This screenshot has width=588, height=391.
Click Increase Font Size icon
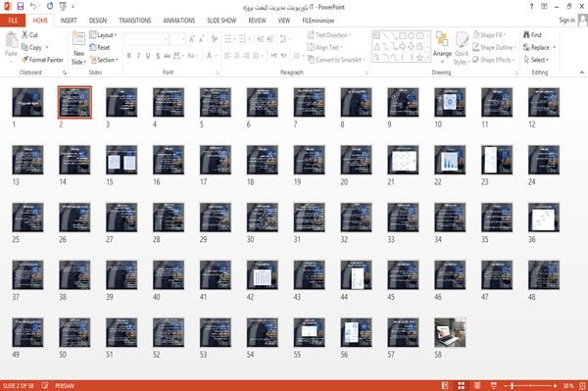(192, 38)
